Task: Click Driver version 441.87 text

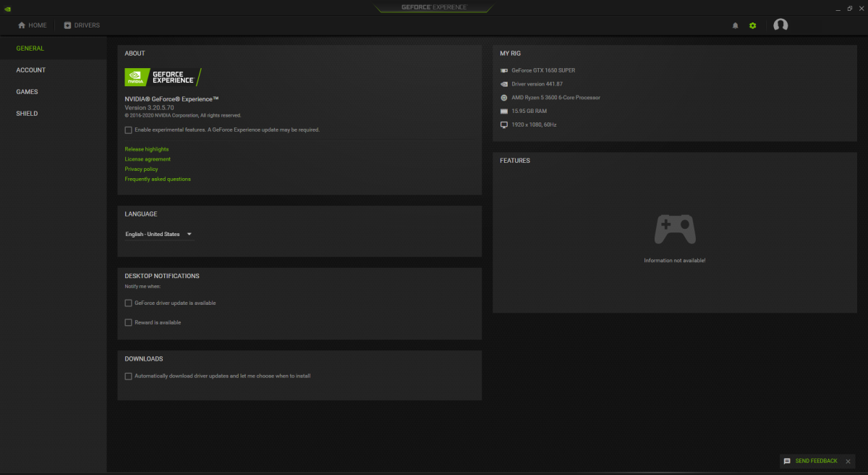Action: pyautogui.click(x=537, y=84)
